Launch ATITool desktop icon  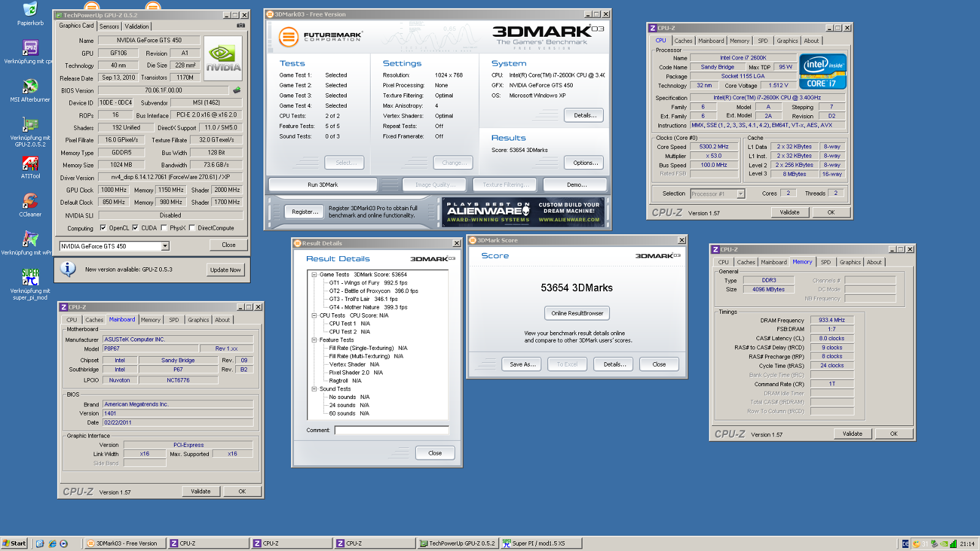pyautogui.click(x=30, y=163)
